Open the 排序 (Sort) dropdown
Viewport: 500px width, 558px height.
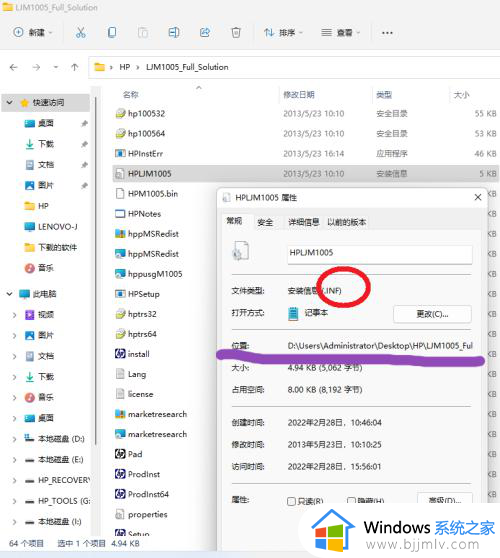[283, 33]
